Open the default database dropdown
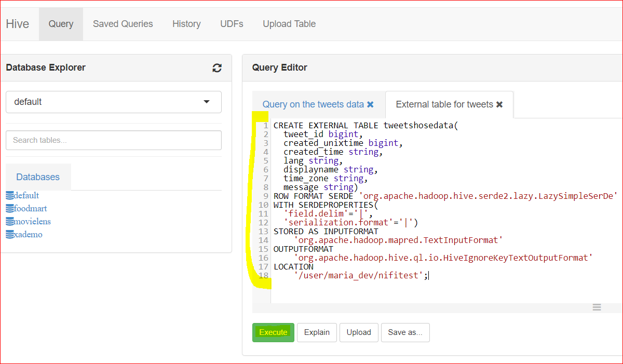The image size is (623, 364). click(x=114, y=102)
